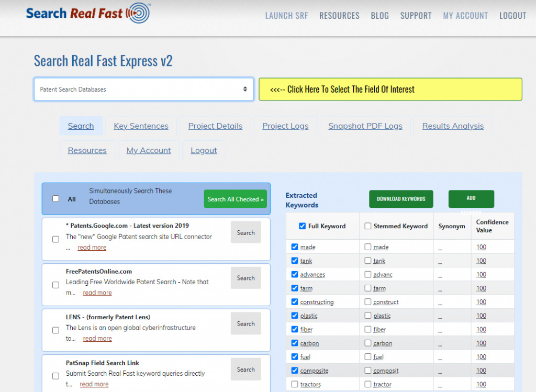Screen dimensions: 536x392
Task: Click Search for PatSnap Field Search
Action: tap(246, 369)
